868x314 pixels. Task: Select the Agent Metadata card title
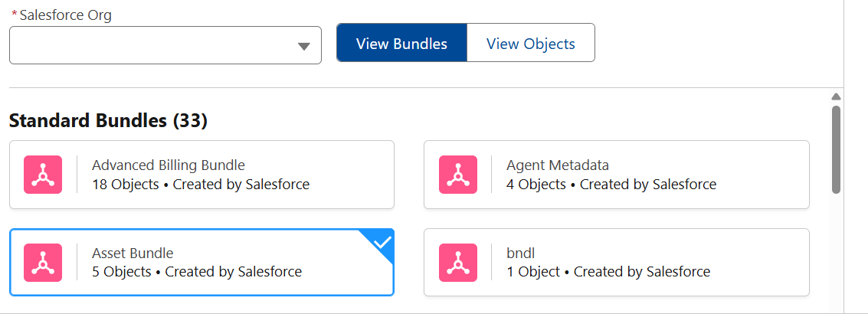click(558, 165)
